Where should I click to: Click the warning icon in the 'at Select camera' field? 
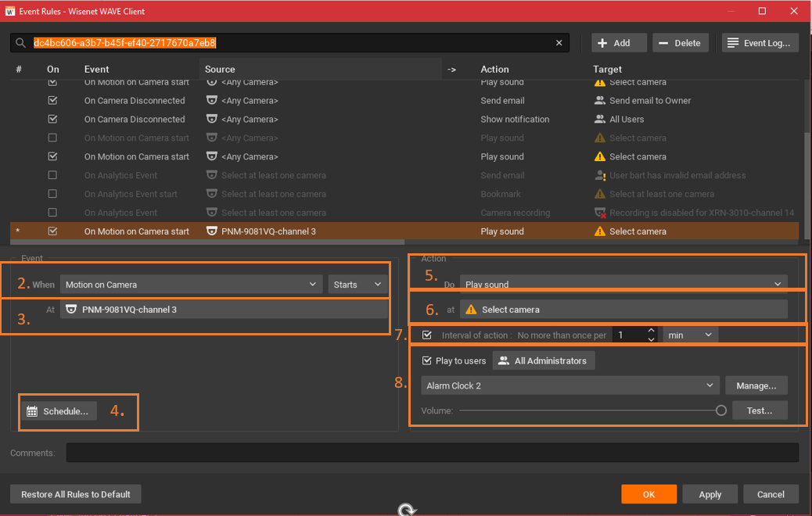point(471,310)
